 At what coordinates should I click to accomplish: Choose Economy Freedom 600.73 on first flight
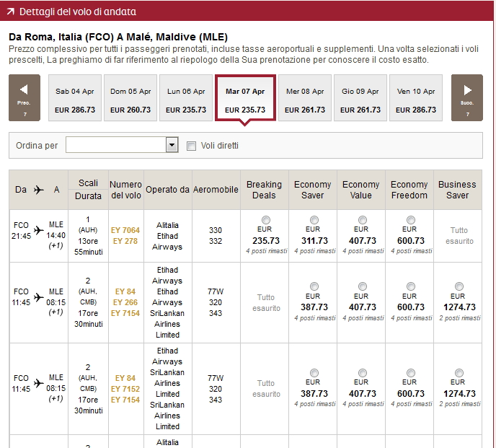tap(410, 220)
